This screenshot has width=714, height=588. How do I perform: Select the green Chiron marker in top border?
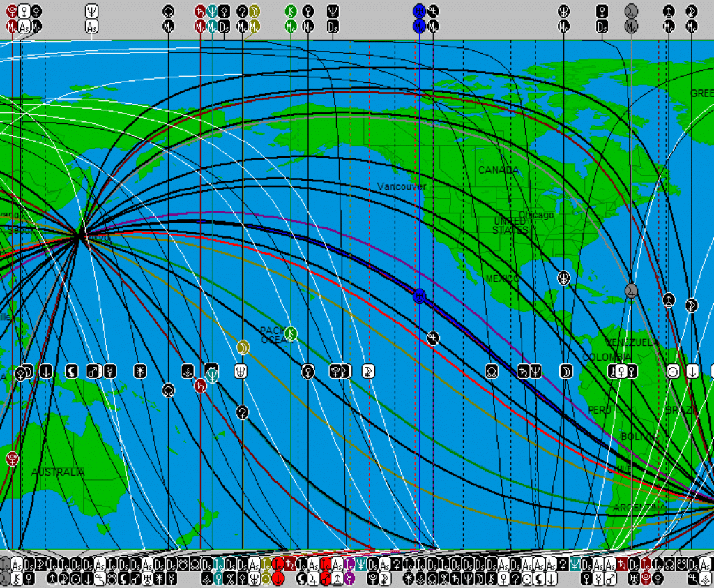pyautogui.click(x=291, y=11)
